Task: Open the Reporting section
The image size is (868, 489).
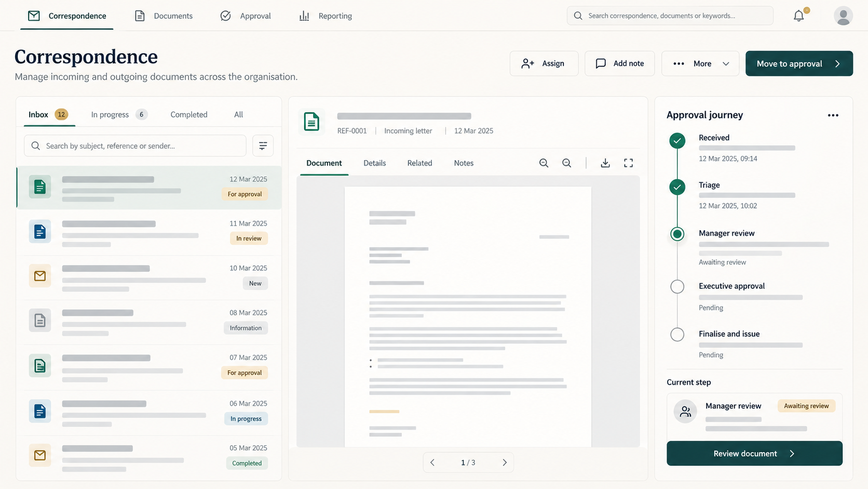Action: tap(325, 16)
